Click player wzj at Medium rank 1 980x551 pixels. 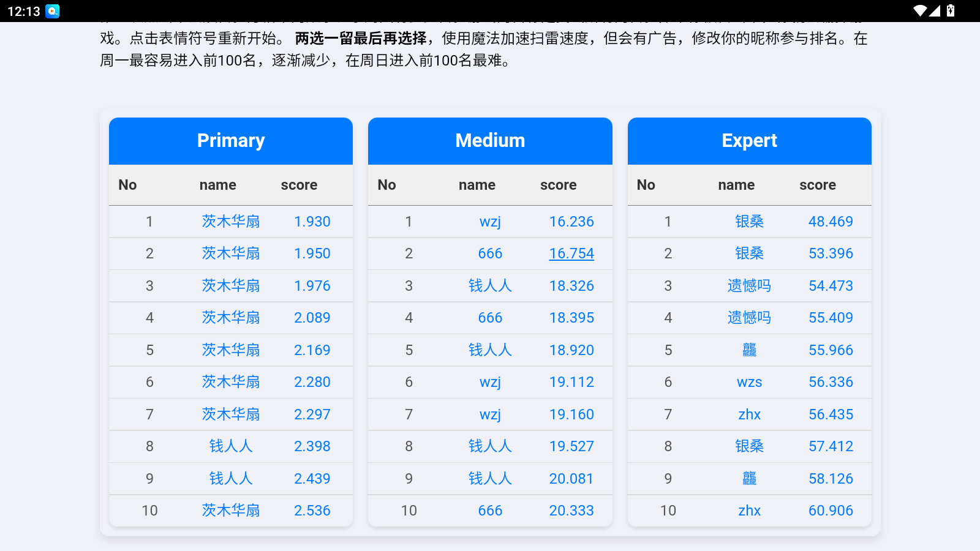(x=490, y=222)
